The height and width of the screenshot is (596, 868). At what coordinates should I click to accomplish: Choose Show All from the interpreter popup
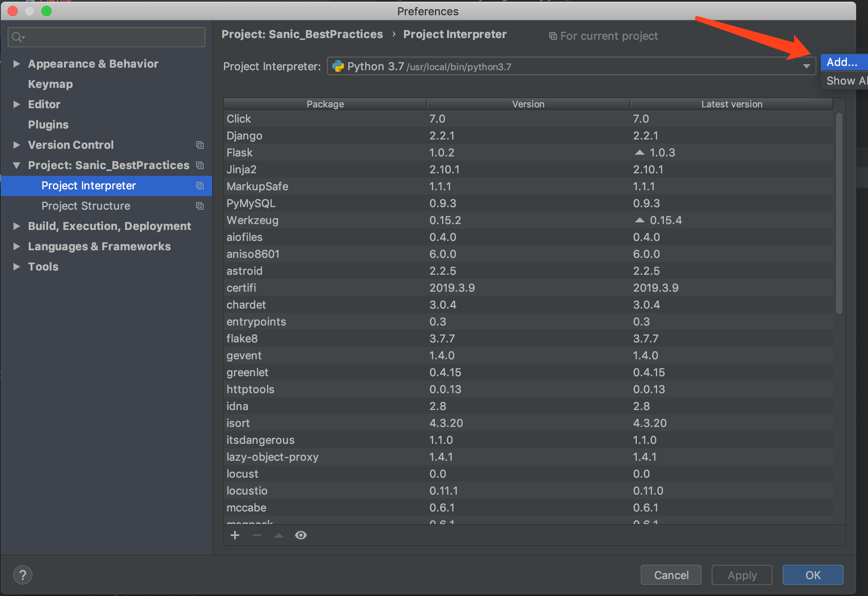(845, 81)
